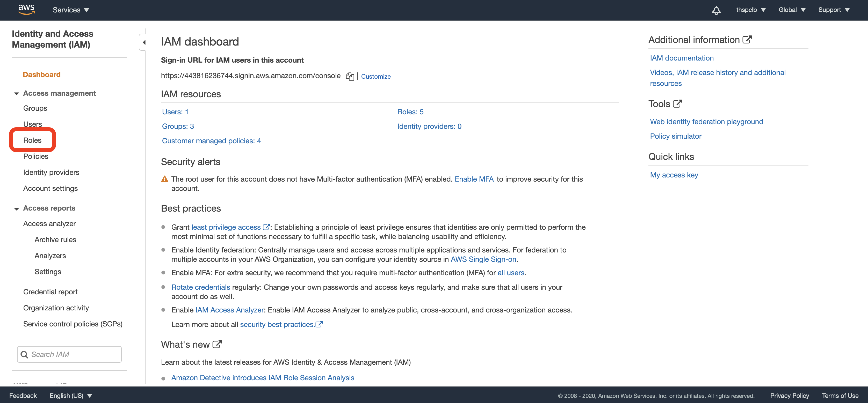The image size is (868, 403).
Task: Open the security best practices link
Action: tap(281, 325)
